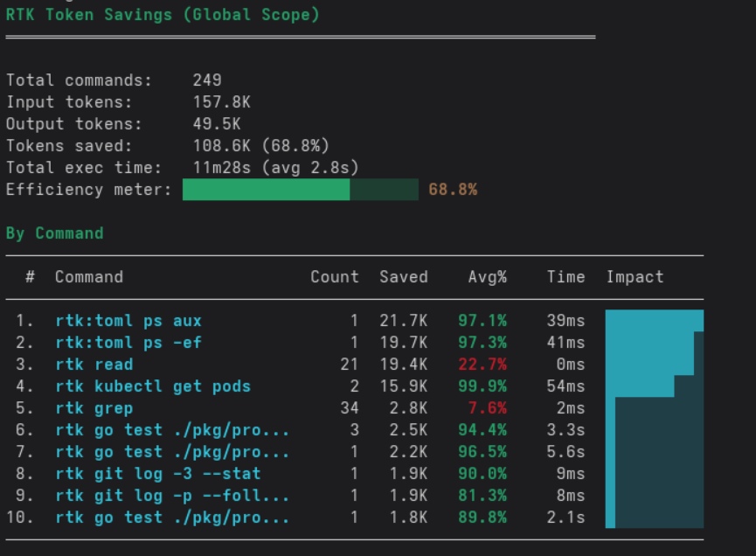Click the Count column header
756x556 pixels.
tap(335, 277)
